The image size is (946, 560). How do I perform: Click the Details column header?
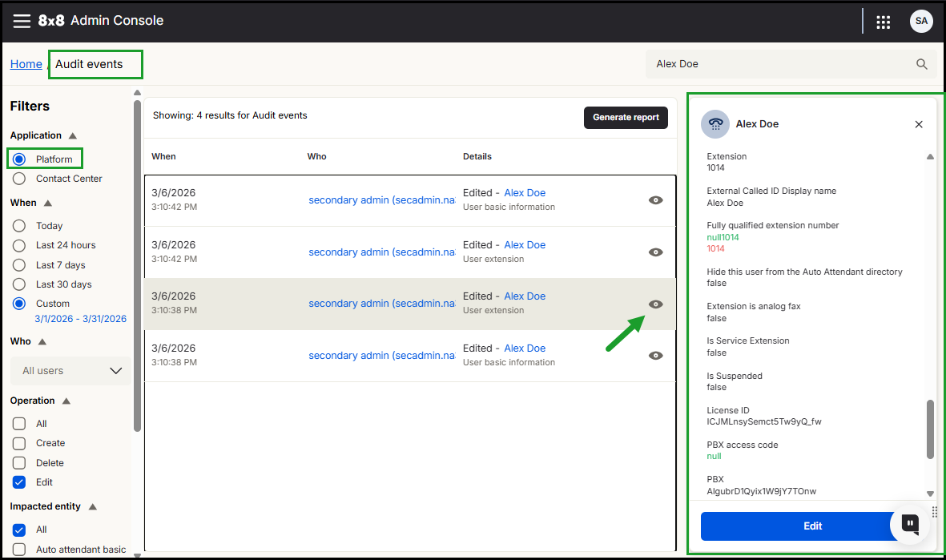click(x=477, y=156)
